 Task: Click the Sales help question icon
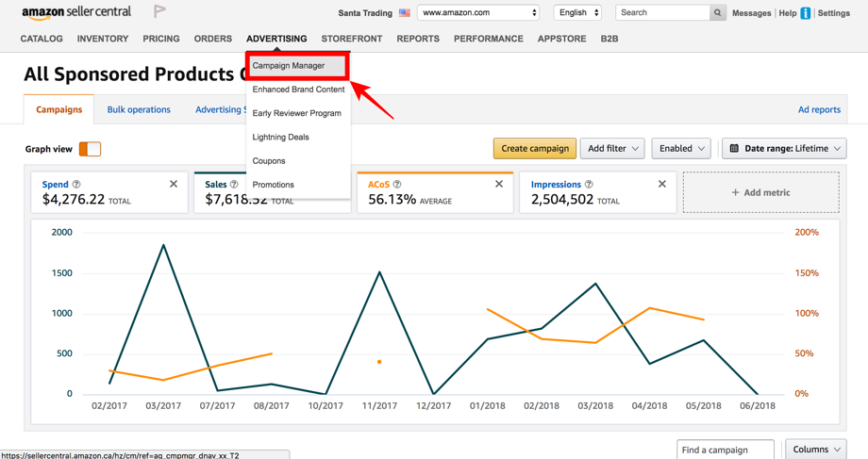234,184
